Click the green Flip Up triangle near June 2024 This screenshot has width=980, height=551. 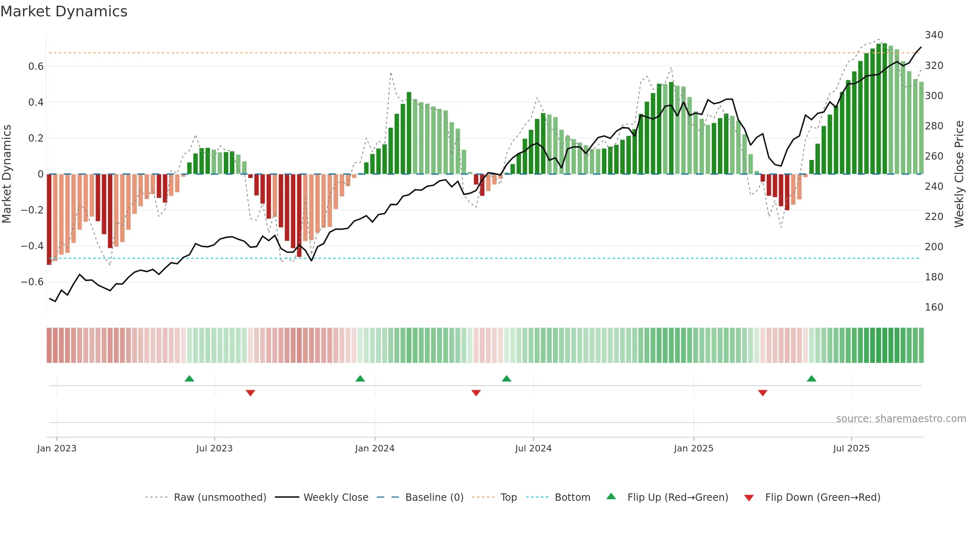point(507,379)
